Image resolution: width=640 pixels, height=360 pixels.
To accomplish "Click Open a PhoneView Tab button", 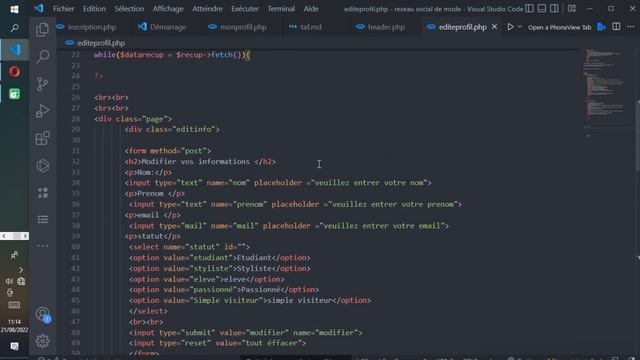I will click(560, 27).
